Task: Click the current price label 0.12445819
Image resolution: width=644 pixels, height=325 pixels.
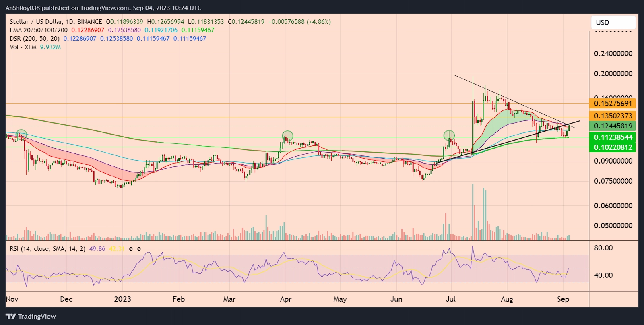Action: [613, 126]
